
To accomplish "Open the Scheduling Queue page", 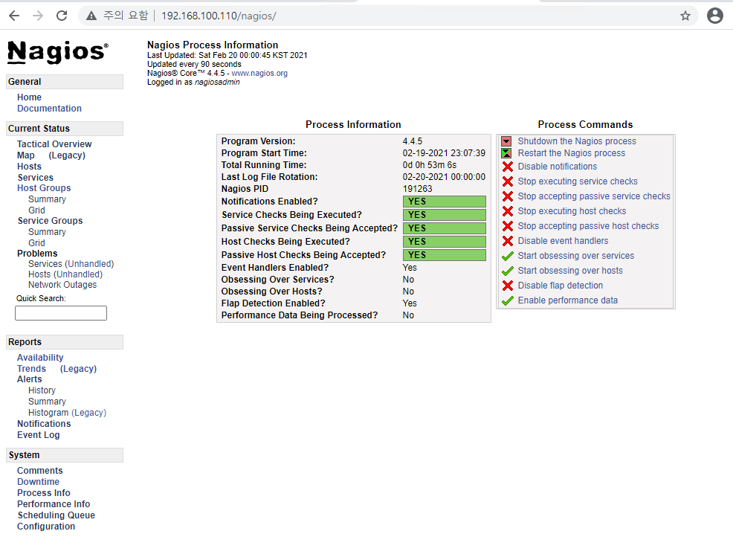I will coord(56,515).
